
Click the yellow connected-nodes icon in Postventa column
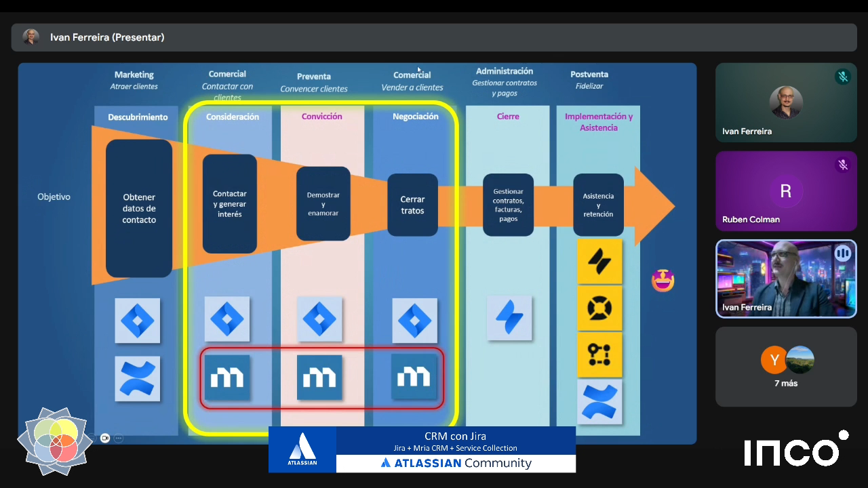(599, 354)
